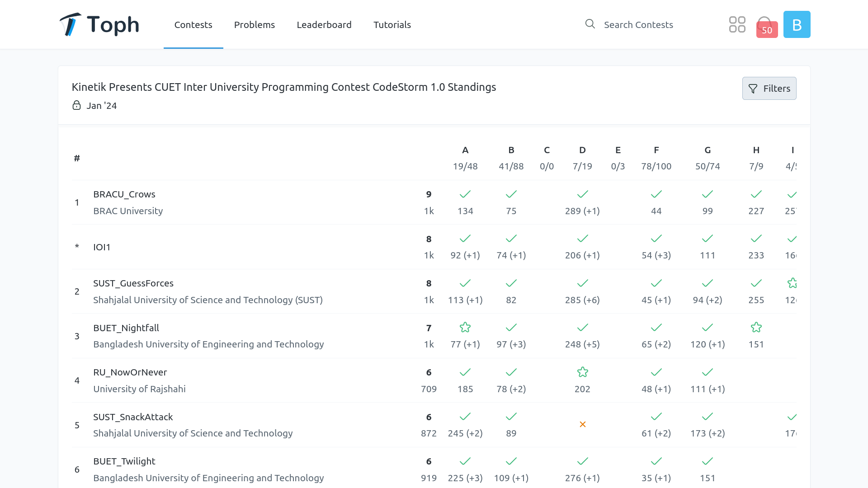The height and width of the screenshot is (488, 868).
Task: Open SUST_GuessForces team link
Action: [133, 283]
